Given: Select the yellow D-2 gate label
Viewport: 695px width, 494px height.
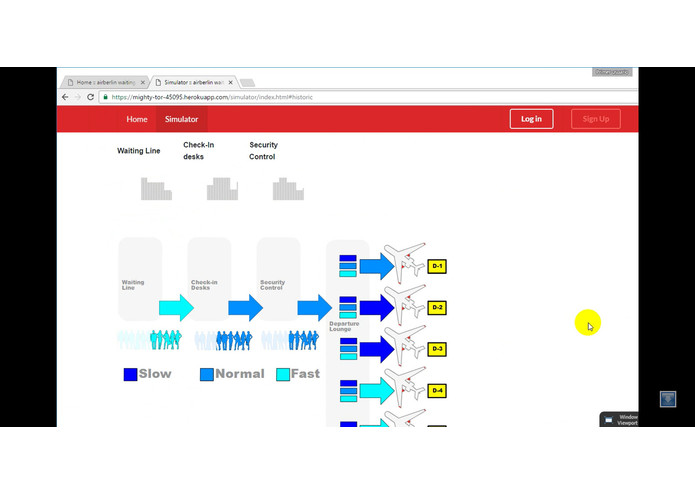Looking at the screenshot, I should tap(437, 307).
